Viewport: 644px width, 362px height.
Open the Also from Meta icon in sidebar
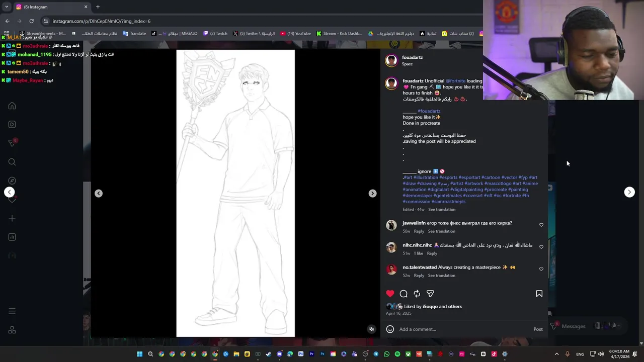12,330
